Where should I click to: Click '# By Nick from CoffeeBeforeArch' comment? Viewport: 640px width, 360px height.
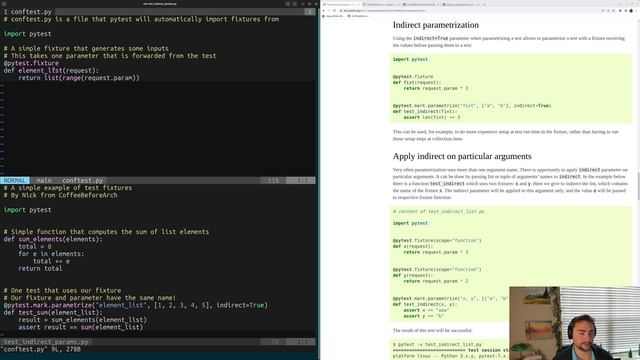60,196
